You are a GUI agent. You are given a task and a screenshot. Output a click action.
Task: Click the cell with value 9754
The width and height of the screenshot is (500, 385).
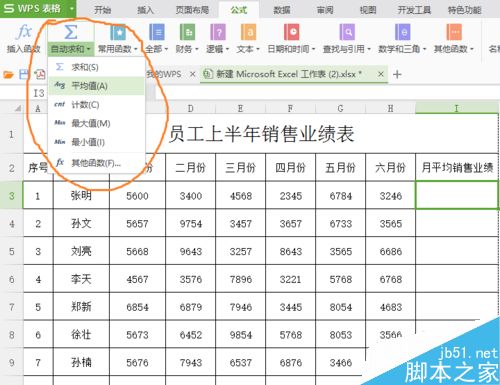(x=190, y=223)
